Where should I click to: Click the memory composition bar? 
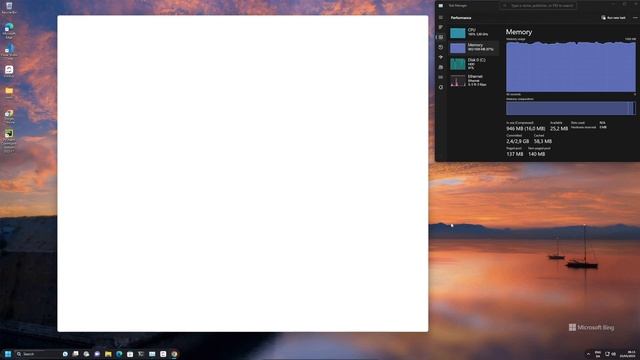pyautogui.click(x=571, y=108)
